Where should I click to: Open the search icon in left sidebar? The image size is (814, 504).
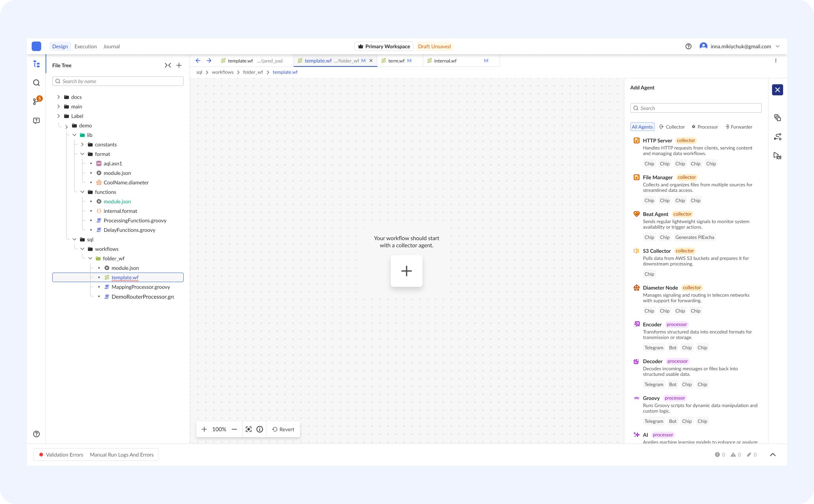[x=36, y=83]
